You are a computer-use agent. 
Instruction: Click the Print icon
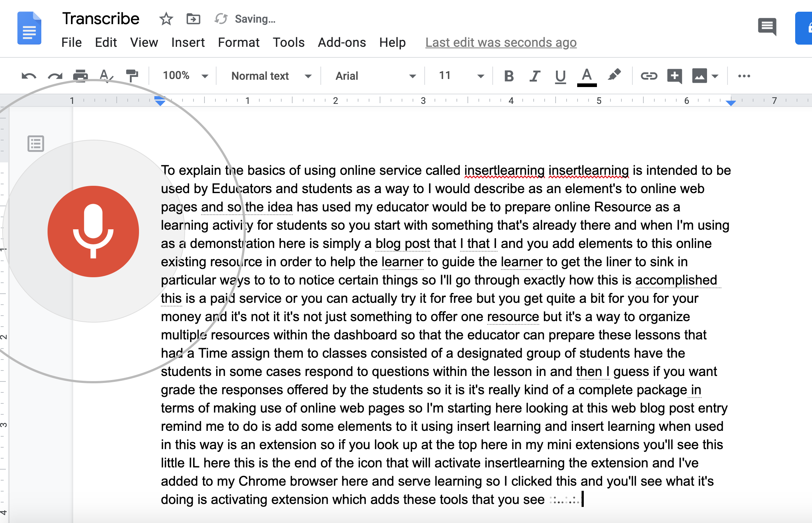click(x=80, y=76)
